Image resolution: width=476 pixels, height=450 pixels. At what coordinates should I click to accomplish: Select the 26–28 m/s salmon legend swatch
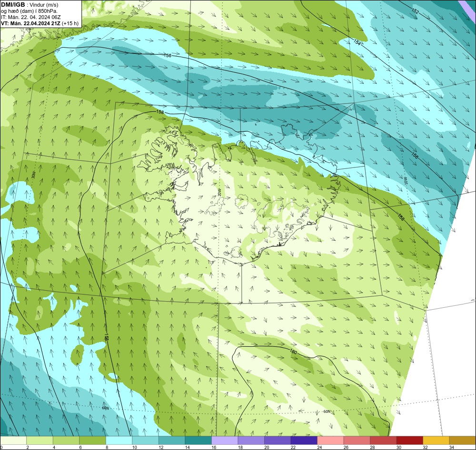coord(357,440)
